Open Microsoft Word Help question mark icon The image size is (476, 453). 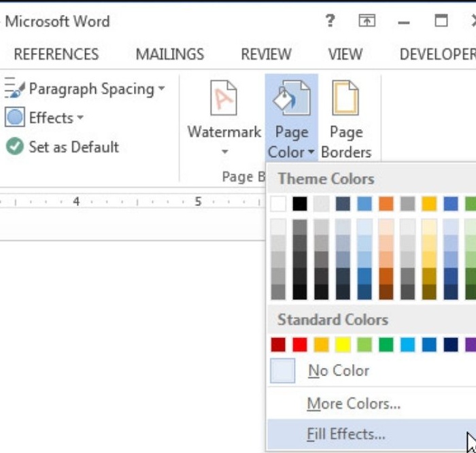[x=330, y=21]
